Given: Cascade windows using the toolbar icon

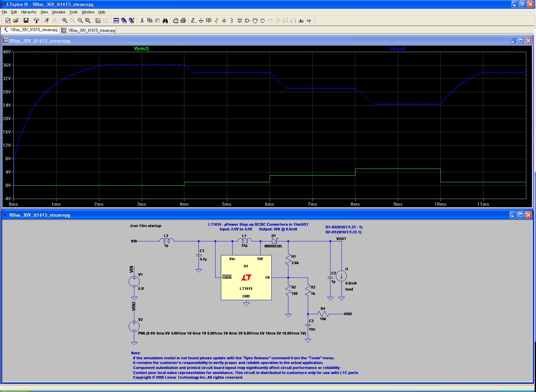Looking at the screenshot, I should [124, 21].
